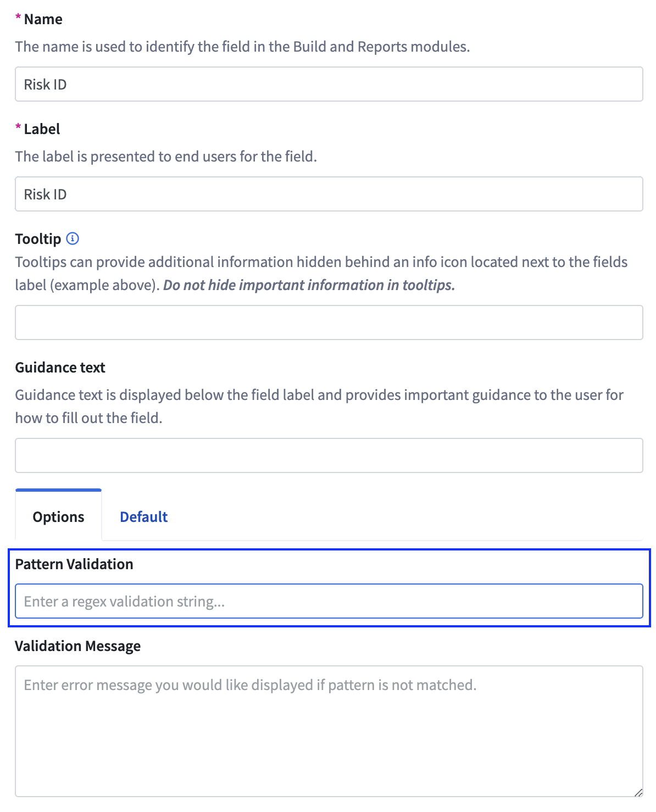Click the empty Tooltip text field
The image size is (656, 812).
[x=329, y=322]
